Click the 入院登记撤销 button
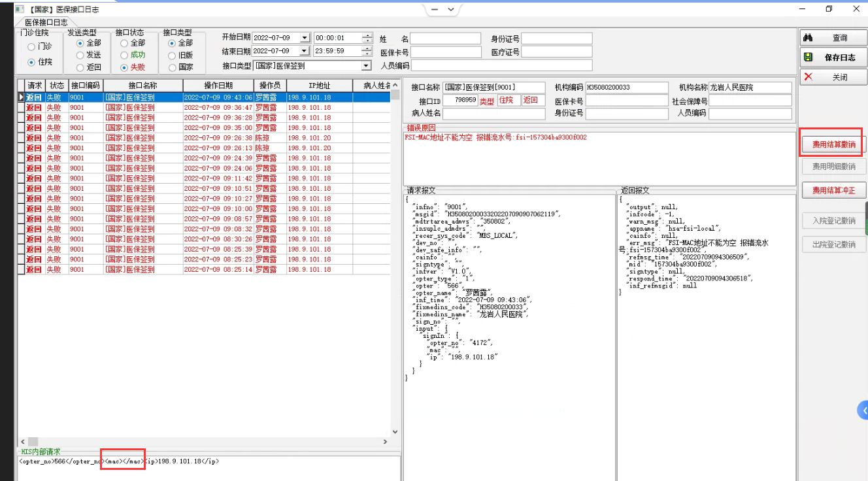 [x=833, y=221]
